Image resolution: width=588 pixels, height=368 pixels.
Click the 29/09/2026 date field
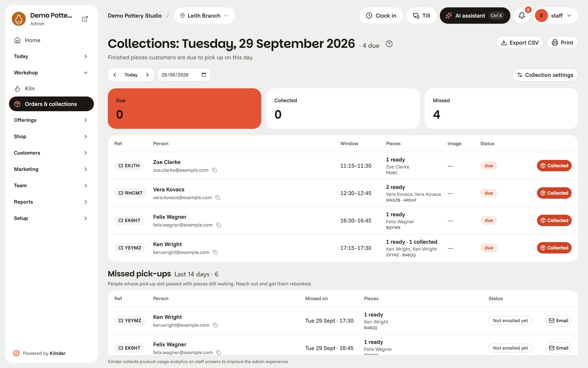coord(184,75)
